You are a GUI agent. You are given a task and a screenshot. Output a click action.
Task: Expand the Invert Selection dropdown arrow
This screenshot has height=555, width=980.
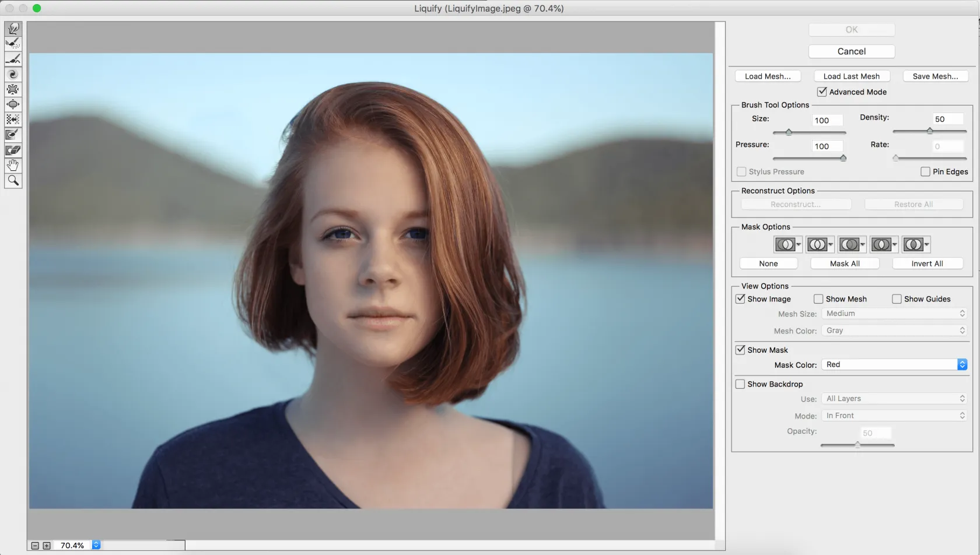[927, 245]
